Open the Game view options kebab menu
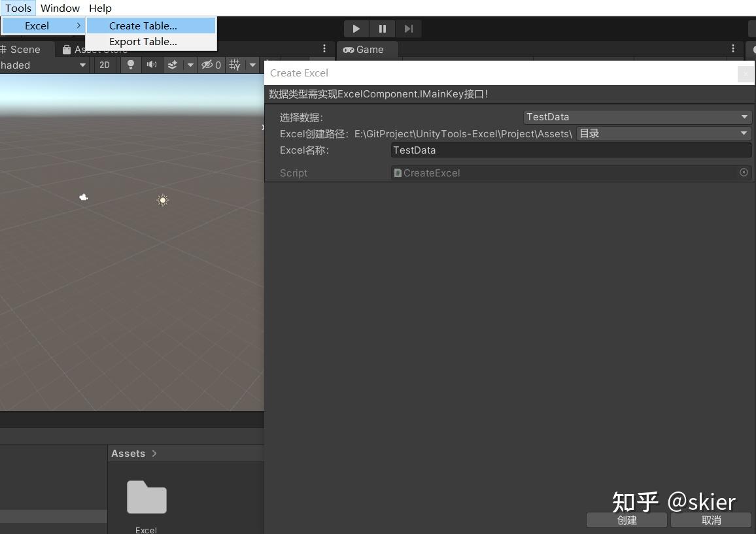756x534 pixels. click(x=733, y=50)
